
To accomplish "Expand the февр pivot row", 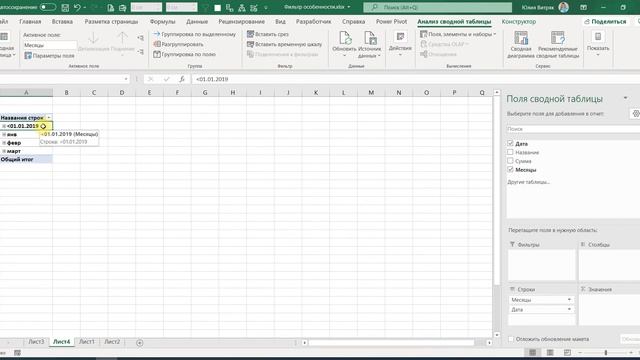I will pyautogui.click(x=4, y=143).
